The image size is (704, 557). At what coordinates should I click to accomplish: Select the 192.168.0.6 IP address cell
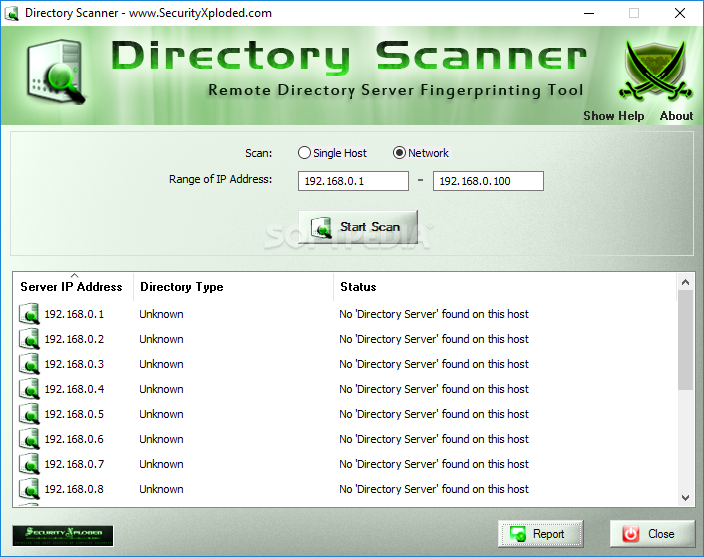(x=74, y=439)
